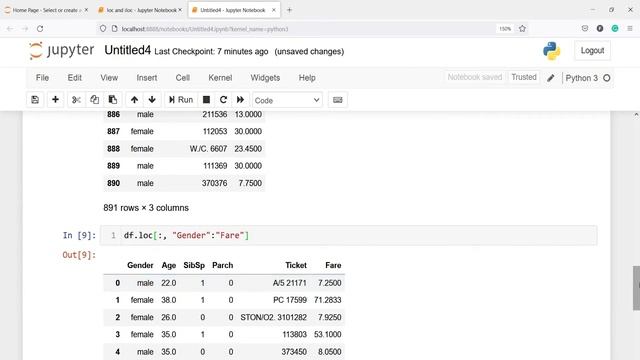
Task: Bookmark this page star icon
Action: (x=522, y=29)
